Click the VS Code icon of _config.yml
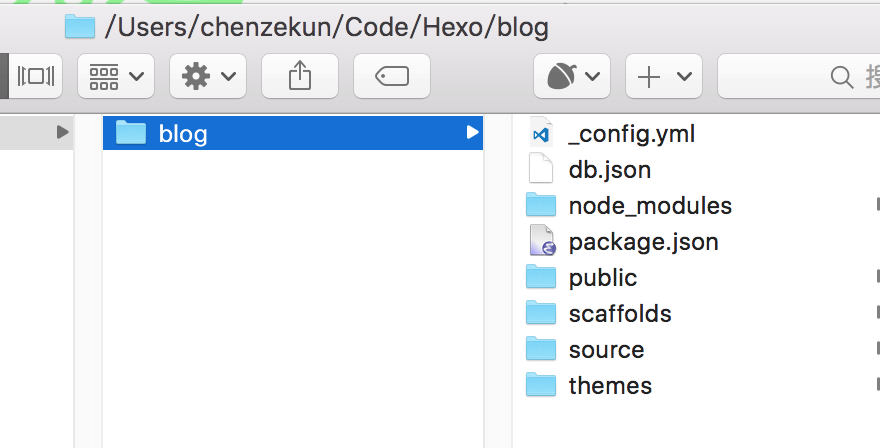 tap(541, 133)
